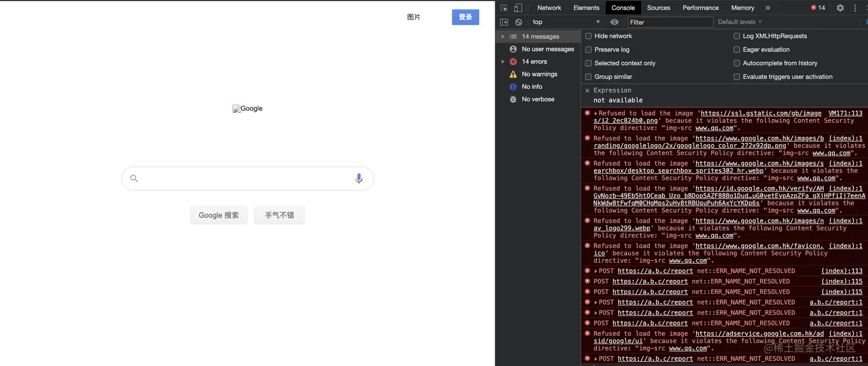Screen dimensions: 868x366
Task: Click the blue 登录 sign-in button
Action: pyautogui.click(x=466, y=17)
